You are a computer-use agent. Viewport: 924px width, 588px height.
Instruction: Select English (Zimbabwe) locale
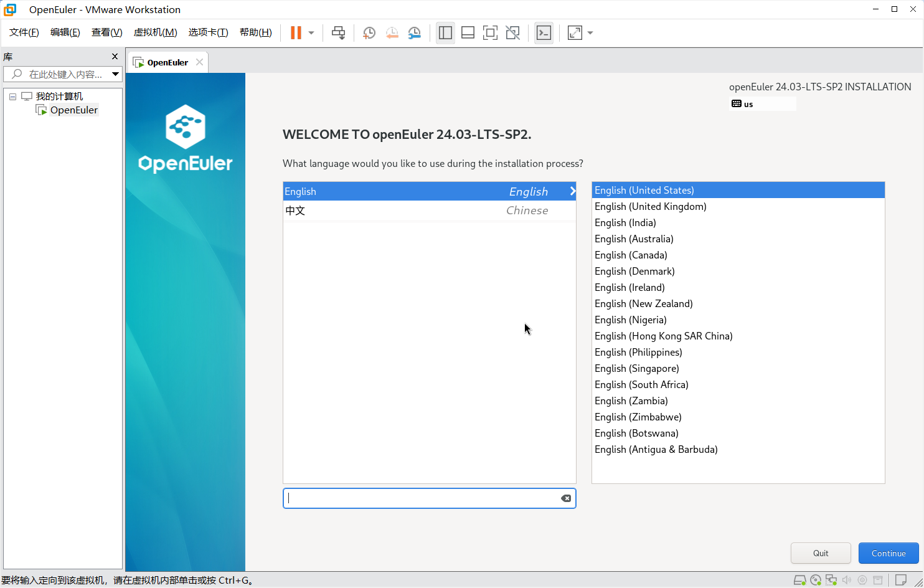tap(738, 417)
